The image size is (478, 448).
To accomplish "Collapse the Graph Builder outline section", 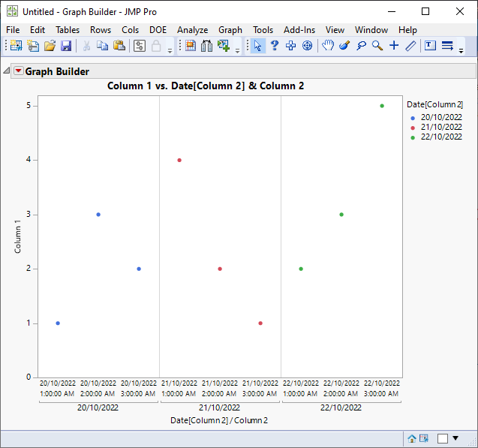I will point(7,71).
